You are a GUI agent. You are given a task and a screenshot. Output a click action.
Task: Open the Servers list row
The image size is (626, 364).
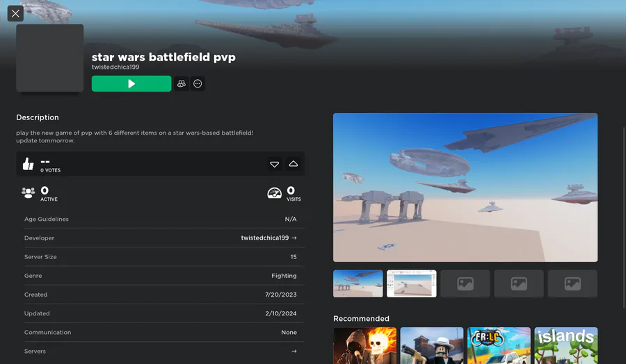164,351
